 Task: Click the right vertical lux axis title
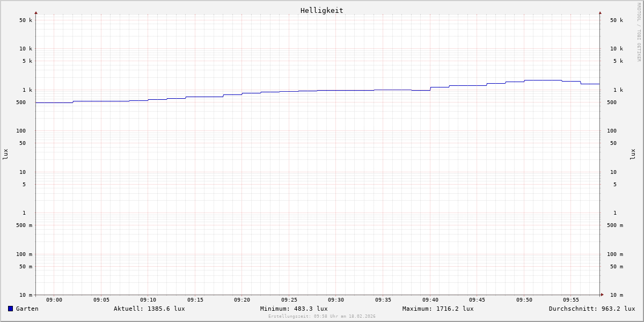click(x=633, y=154)
